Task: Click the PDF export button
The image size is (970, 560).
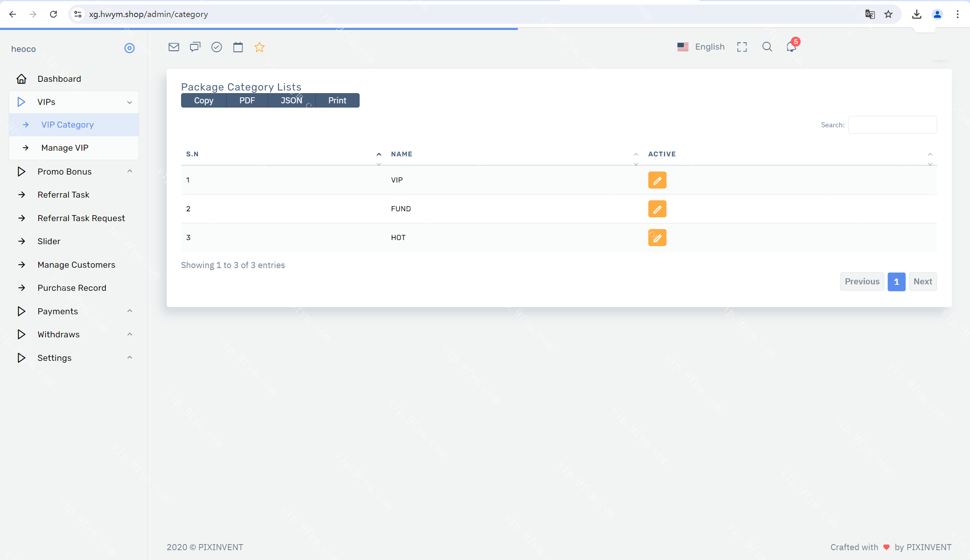Action: pos(247,100)
